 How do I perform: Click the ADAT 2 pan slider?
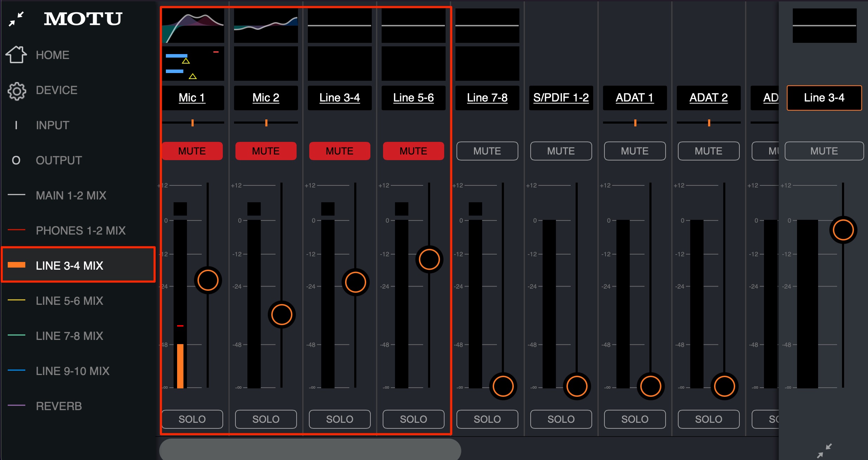pos(709,123)
